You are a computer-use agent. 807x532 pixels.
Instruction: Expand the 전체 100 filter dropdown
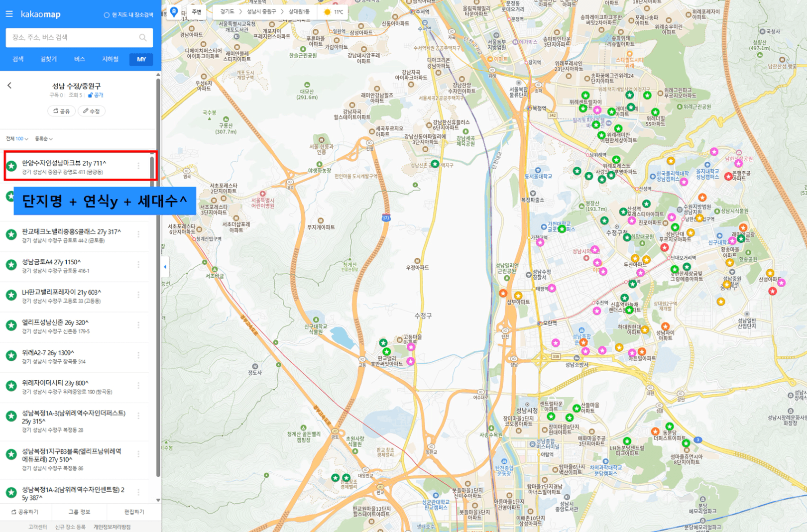click(17, 139)
